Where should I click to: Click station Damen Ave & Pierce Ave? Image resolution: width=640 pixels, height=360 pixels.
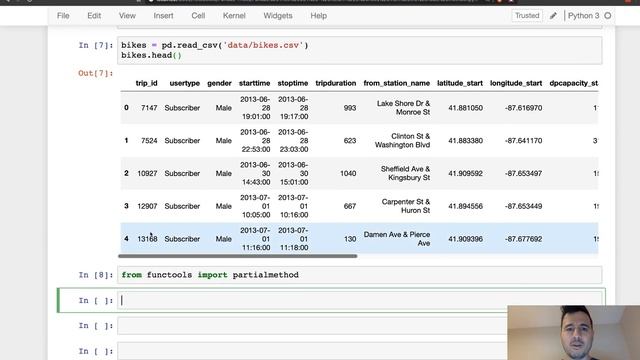click(397, 239)
